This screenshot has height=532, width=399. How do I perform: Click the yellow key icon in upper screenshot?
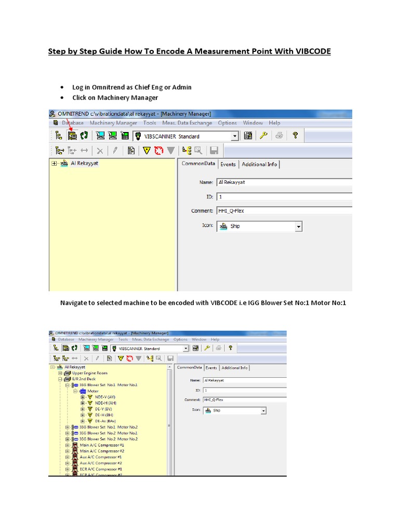[x=263, y=136]
